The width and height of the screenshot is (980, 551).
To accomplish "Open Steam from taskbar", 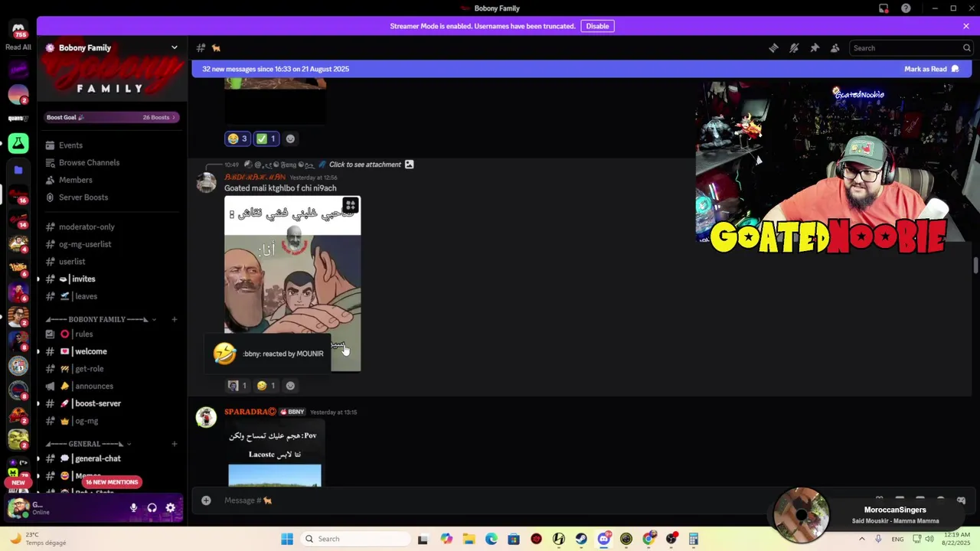I will pyautogui.click(x=581, y=539).
